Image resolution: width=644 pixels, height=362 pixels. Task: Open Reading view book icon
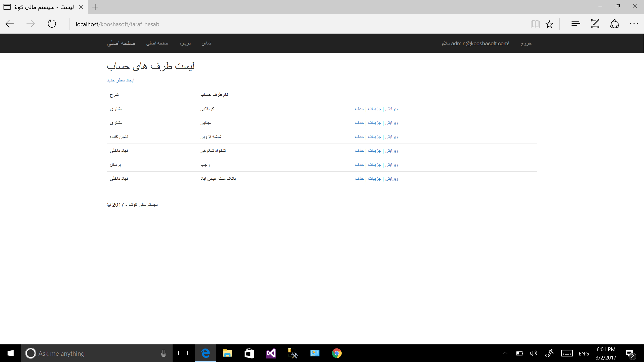pyautogui.click(x=535, y=24)
